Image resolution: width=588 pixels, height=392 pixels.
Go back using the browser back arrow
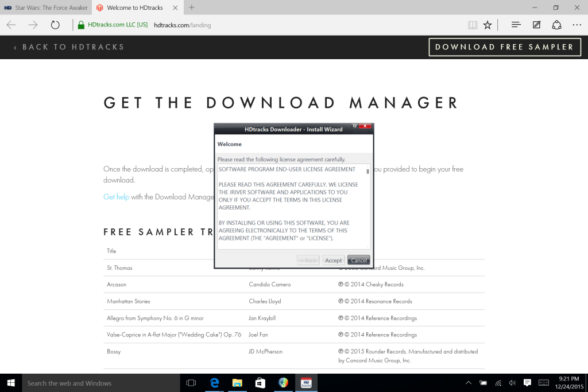tap(11, 25)
